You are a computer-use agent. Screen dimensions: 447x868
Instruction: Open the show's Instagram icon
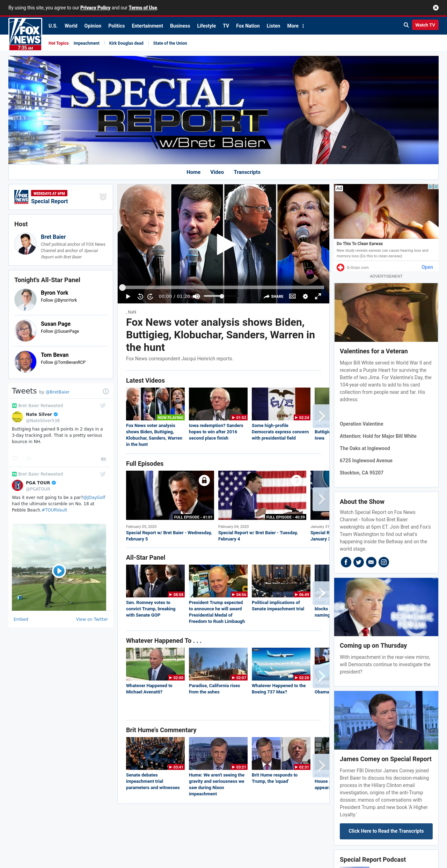pyautogui.click(x=384, y=562)
